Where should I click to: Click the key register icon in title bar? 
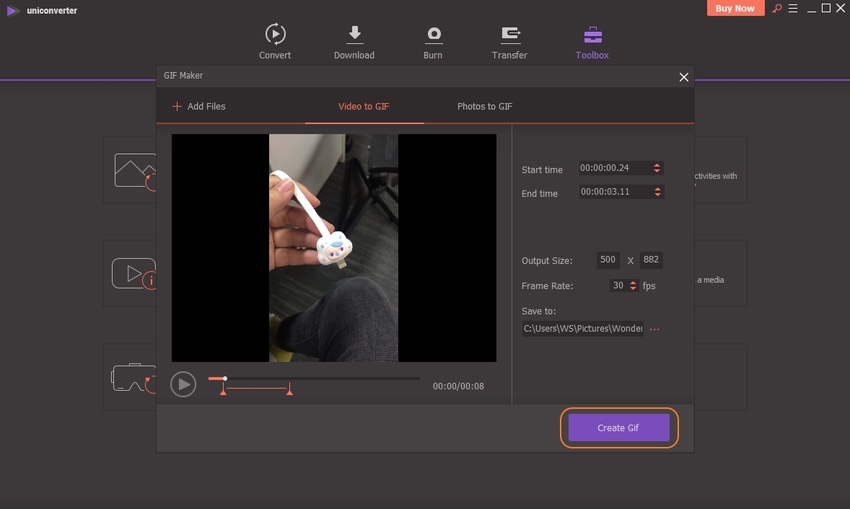(775, 9)
